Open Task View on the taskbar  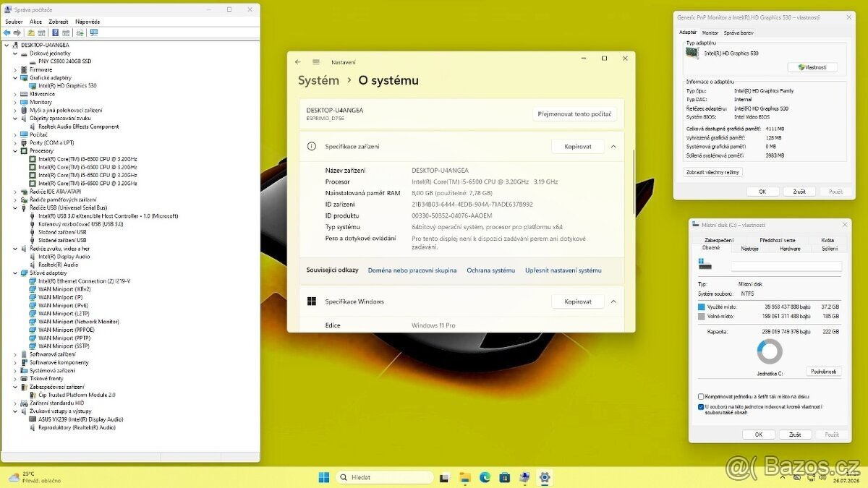[444, 477]
